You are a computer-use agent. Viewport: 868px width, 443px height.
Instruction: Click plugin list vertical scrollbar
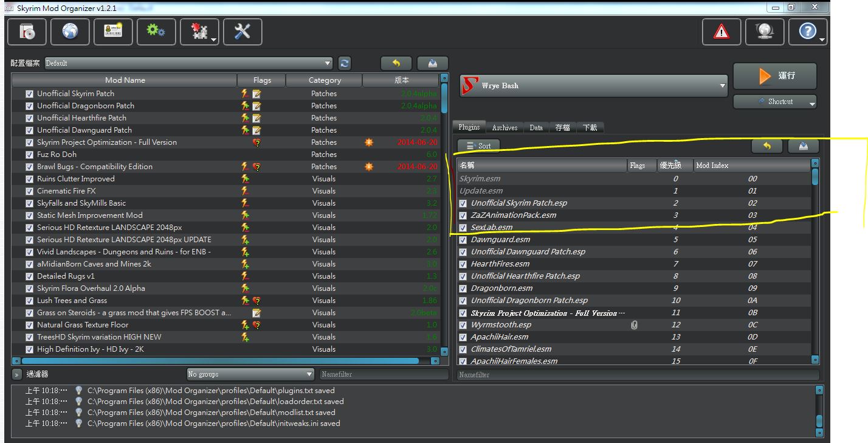(x=816, y=176)
